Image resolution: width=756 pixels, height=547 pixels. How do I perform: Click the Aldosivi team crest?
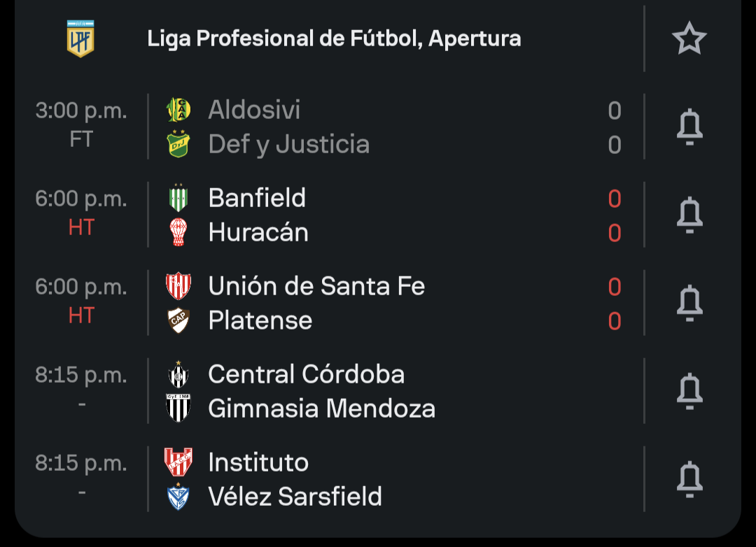178,110
